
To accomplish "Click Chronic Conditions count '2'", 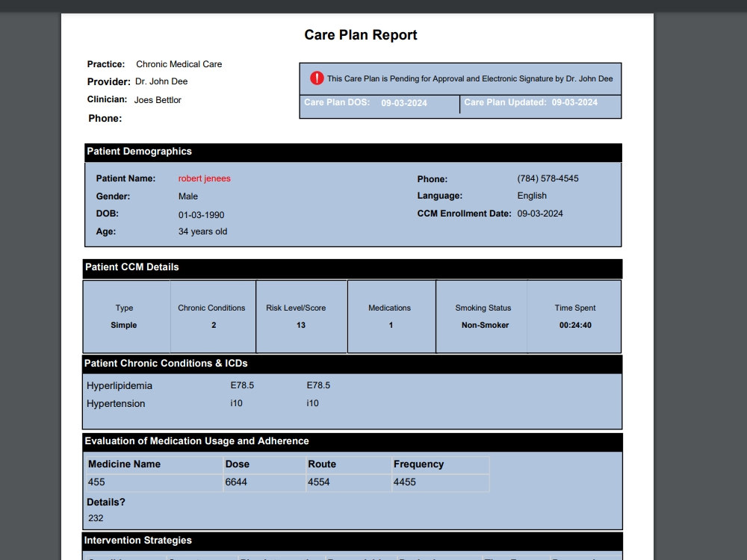I will [214, 326].
